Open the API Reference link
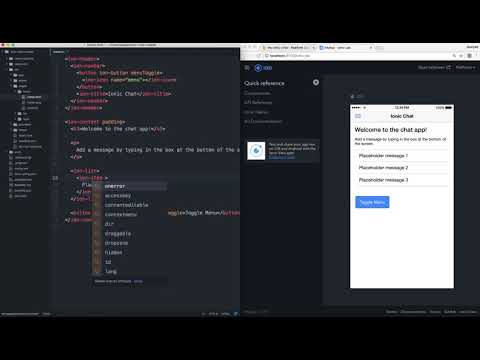This screenshot has height=360, width=480. pyautogui.click(x=258, y=102)
